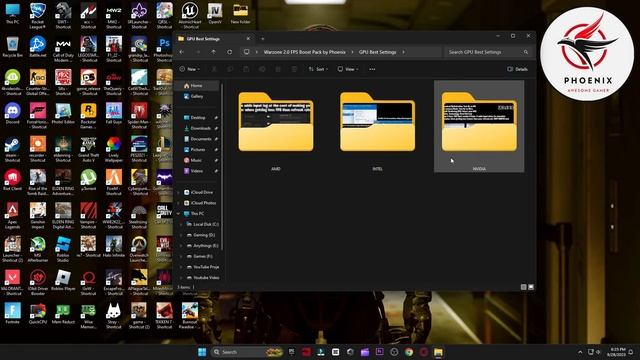Click Warzone 2.0 FPS Boost Pack breadcrumb

[x=304, y=52]
